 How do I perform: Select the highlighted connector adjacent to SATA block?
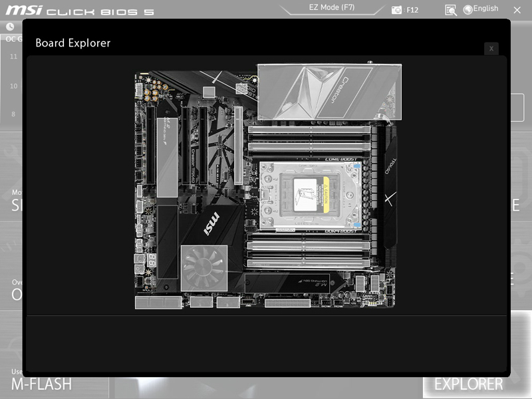pos(201,302)
